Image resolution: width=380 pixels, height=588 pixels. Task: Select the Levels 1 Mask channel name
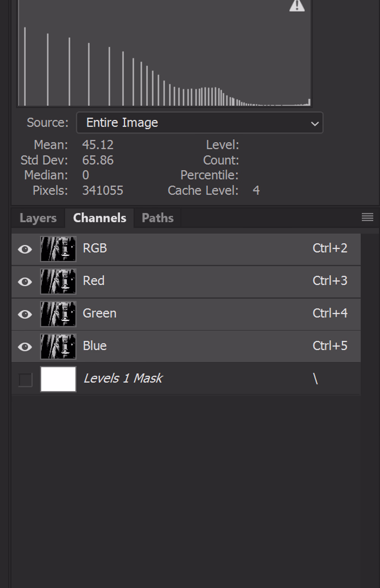pos(123,379)
